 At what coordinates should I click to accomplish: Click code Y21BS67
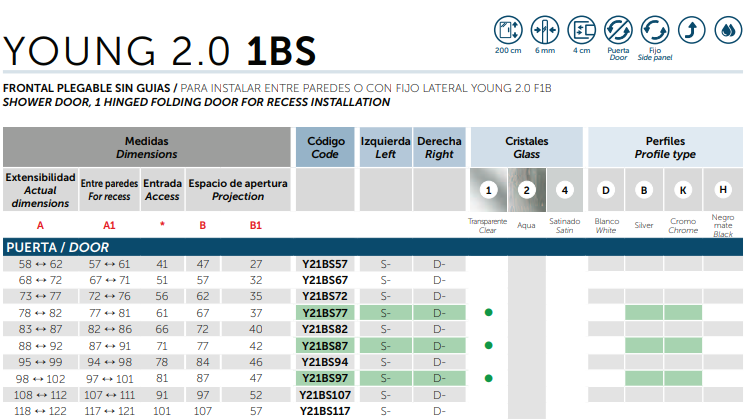pos(325,280)
